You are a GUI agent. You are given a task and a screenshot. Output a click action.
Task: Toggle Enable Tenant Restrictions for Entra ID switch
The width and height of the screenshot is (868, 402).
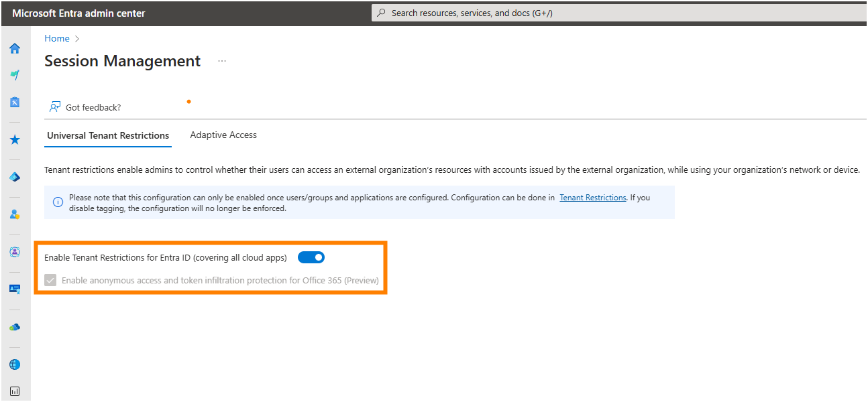tap(311, 257)
